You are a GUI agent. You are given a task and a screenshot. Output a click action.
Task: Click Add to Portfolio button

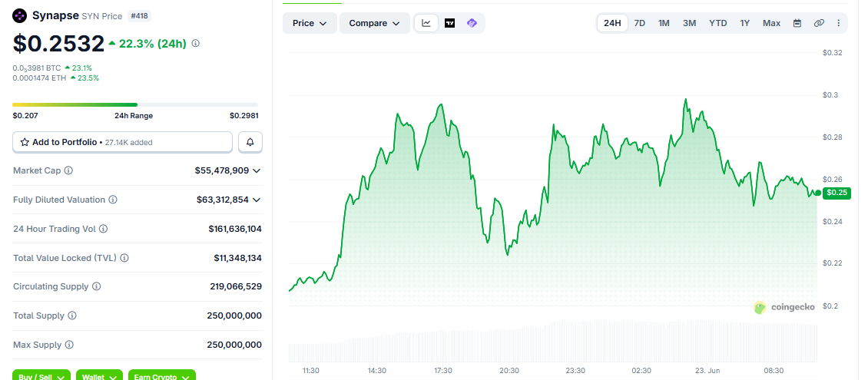(x=122, y=142)
